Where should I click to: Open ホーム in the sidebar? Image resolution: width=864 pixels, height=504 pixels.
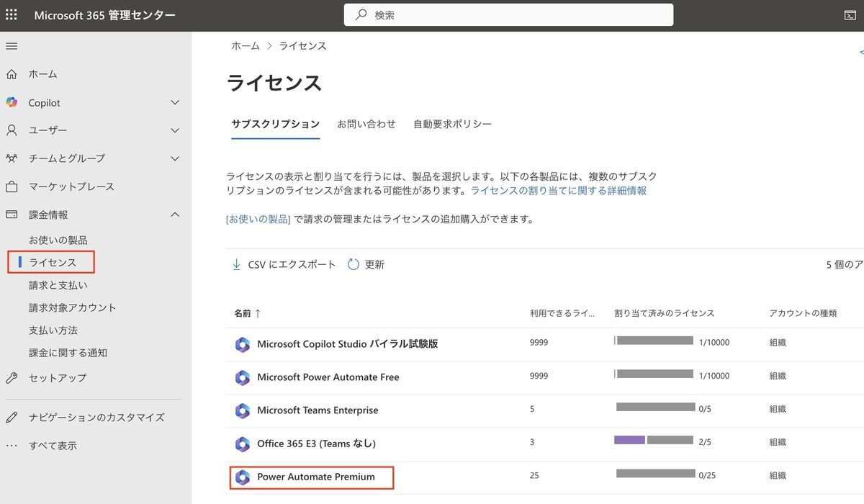point(43,74)
